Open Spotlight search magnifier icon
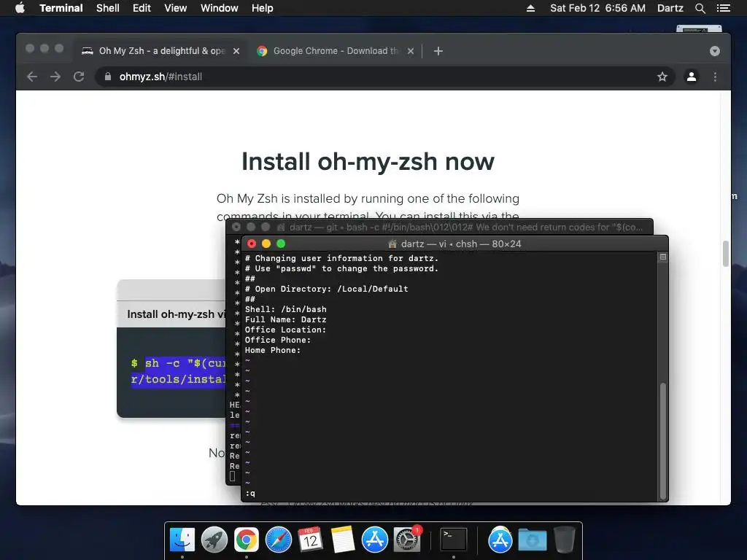This screenshot has height=560, width=747. pyautogui.click(x=700, y=8)
